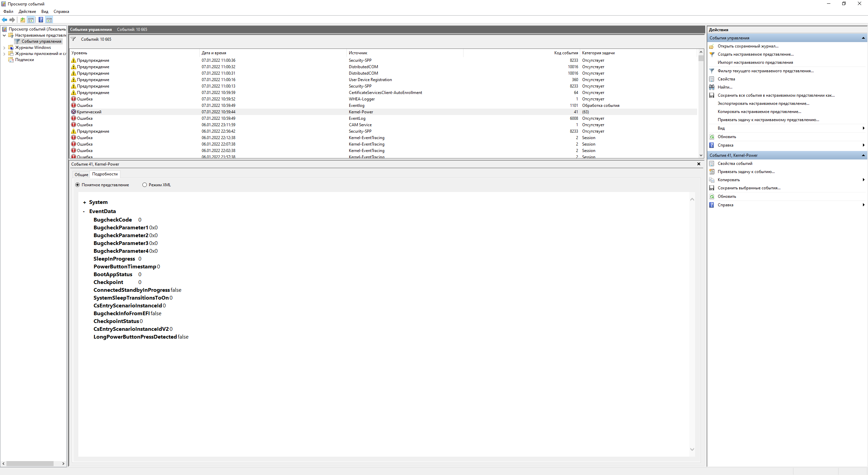Toggle the Actions pane toolbar icon

point(49,20)
